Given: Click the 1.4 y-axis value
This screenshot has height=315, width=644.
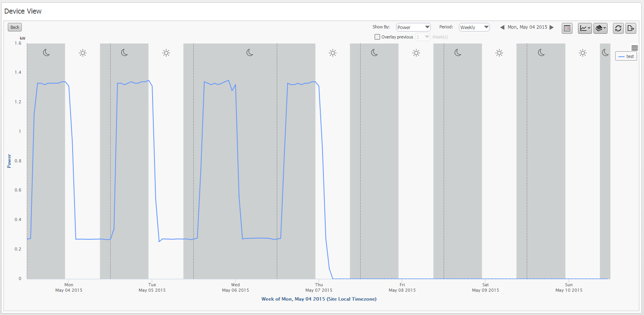Looking at the screenshot, I should (x=18, y=72).
